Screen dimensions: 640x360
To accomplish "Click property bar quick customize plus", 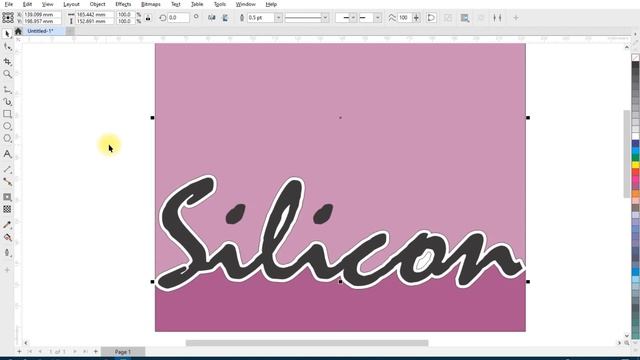I will 516,18.
